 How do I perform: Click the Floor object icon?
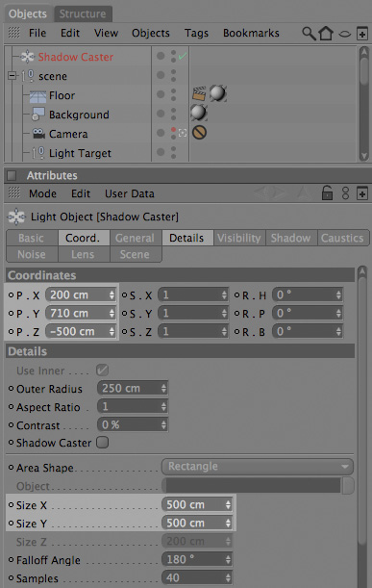click(x=37, y=96)
